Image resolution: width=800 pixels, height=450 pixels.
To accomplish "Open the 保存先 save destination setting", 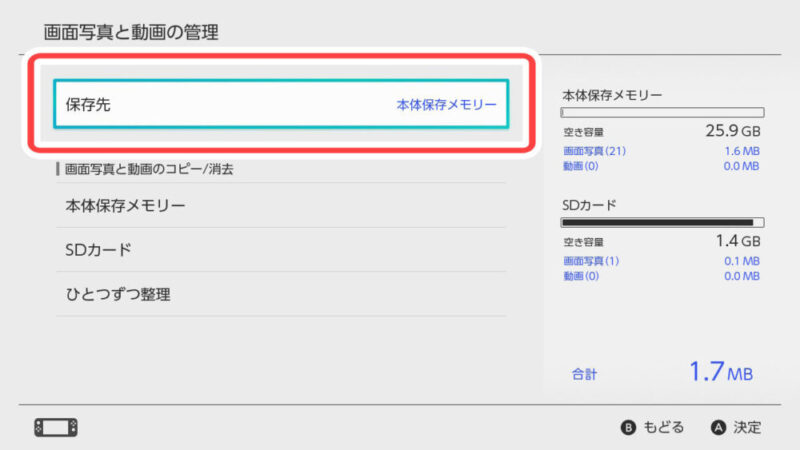I will coord(280,104).
